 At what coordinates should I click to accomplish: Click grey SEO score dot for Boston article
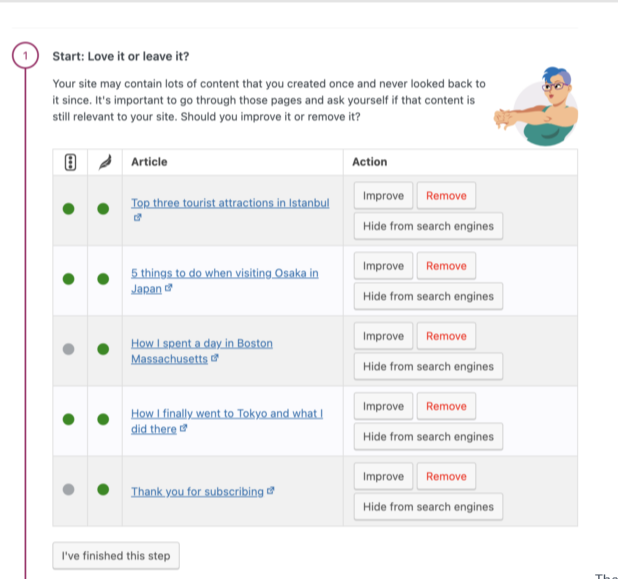pyautogui.click(x=69, y=349)
